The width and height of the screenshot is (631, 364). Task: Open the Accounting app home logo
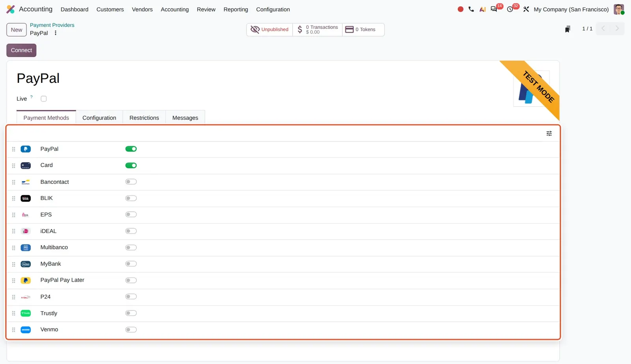pyautogui.click(x=11, y=9)
